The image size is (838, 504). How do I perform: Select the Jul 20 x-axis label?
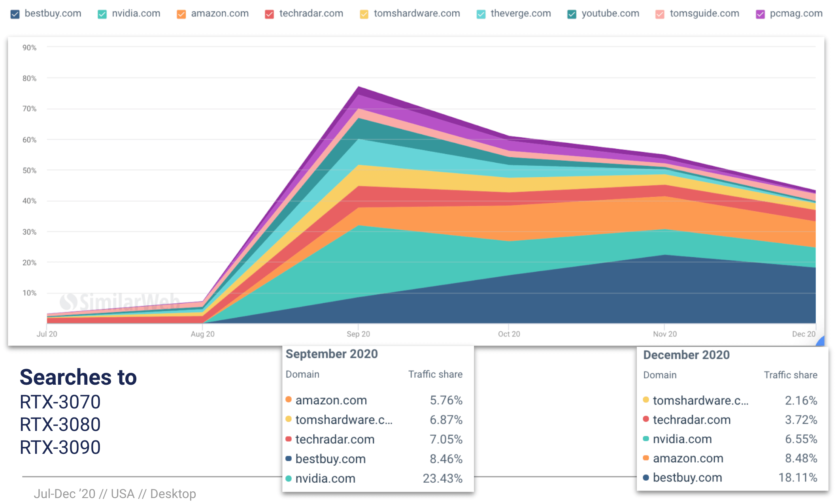47,334
